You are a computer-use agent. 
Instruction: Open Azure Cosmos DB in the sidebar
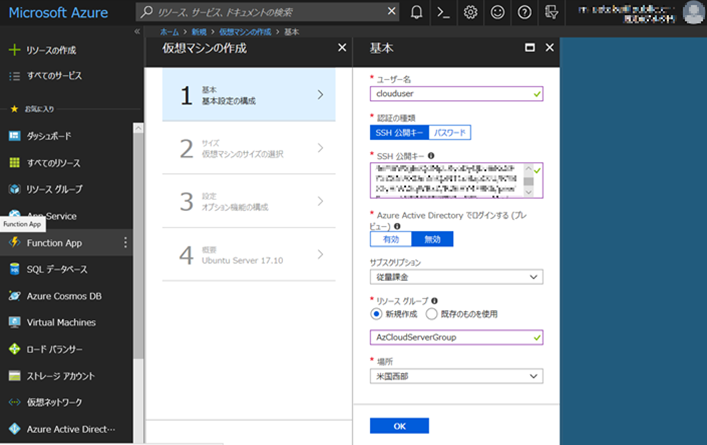pyautogui.click(x=66, y=296)
